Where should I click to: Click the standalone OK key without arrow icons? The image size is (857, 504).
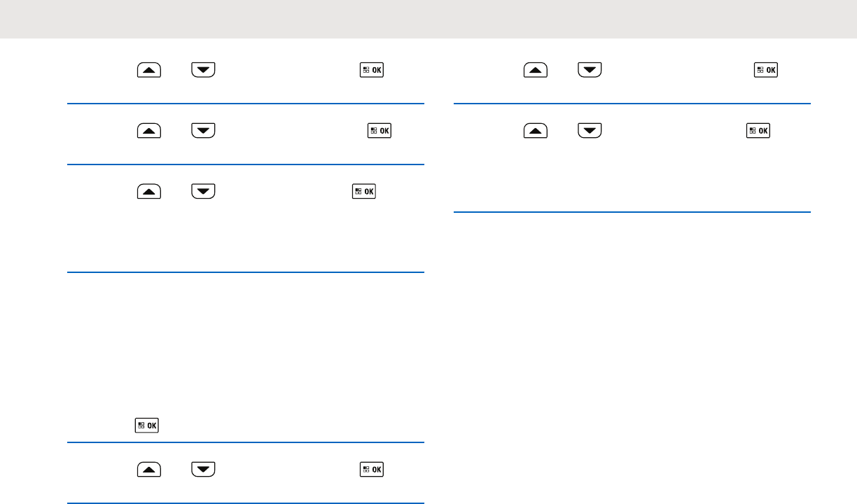146,425
